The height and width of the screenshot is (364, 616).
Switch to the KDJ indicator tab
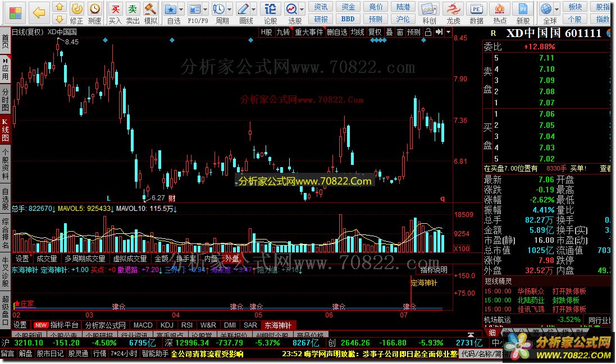tap(167, 325)
